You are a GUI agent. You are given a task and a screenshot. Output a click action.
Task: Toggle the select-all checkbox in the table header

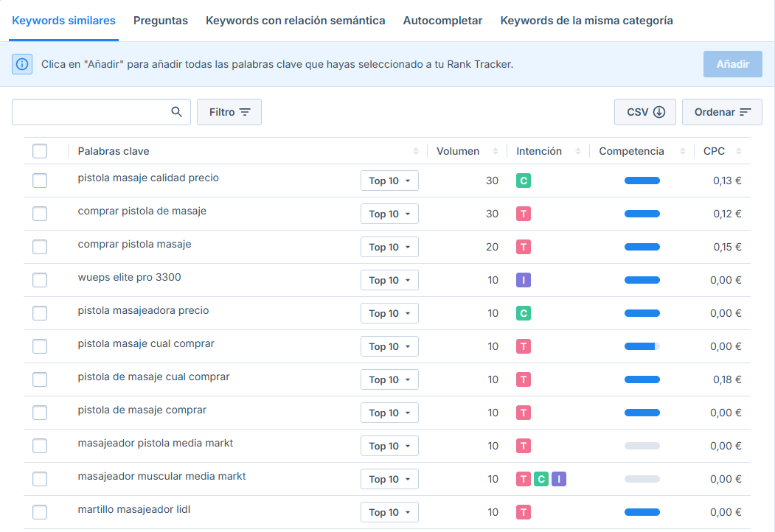[x=40, y=151]
